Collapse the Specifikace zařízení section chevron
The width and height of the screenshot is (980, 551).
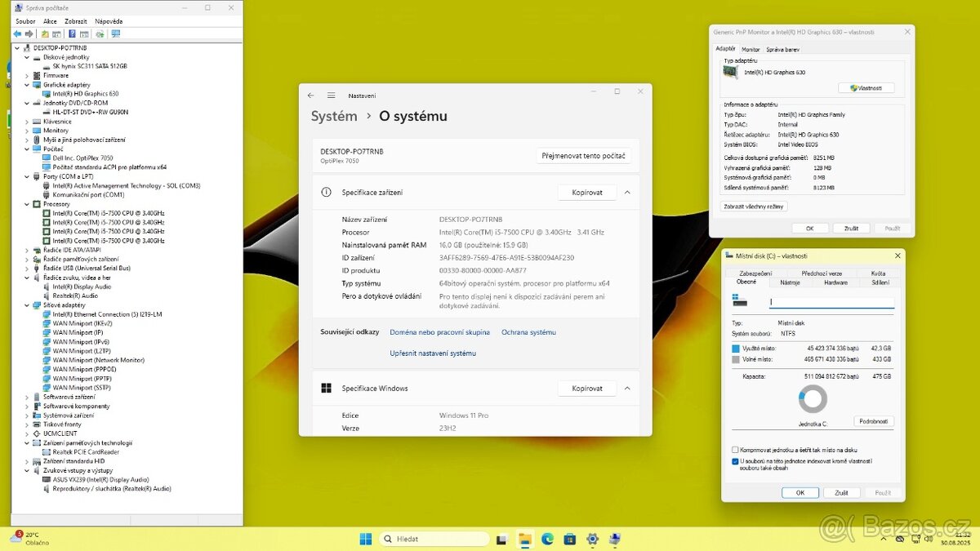[627, 192]
